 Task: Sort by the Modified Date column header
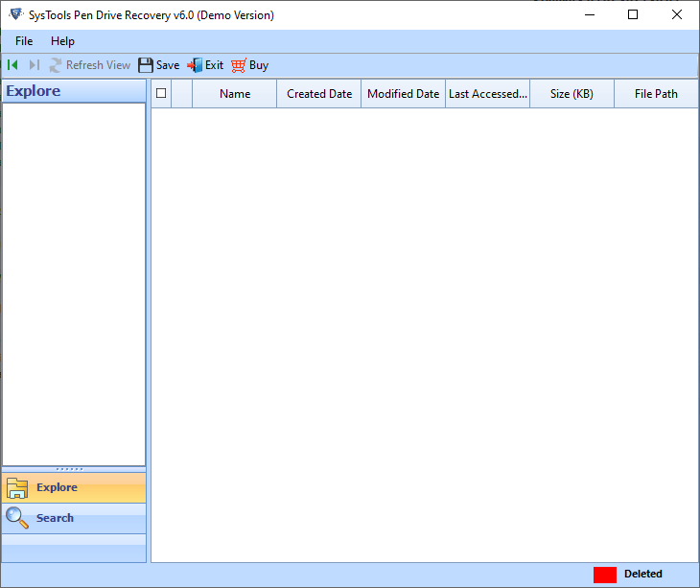point(403,94)
